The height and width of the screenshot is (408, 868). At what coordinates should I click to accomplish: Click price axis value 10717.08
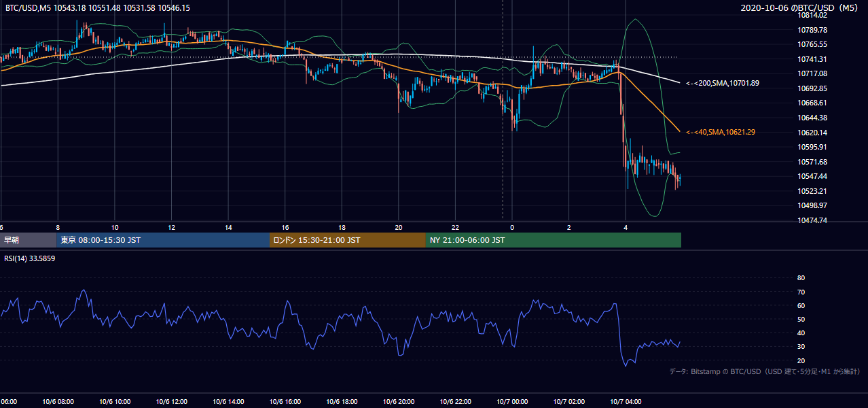pos(812,73)
